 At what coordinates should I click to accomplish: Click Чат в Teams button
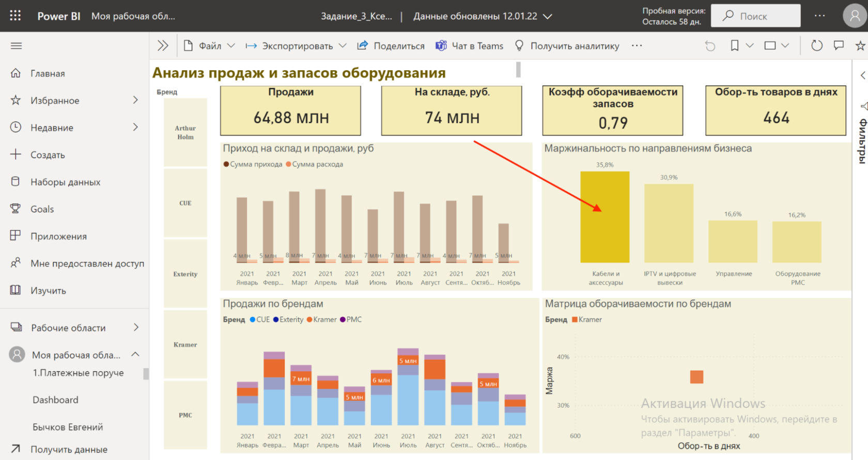tap(470, 46)
